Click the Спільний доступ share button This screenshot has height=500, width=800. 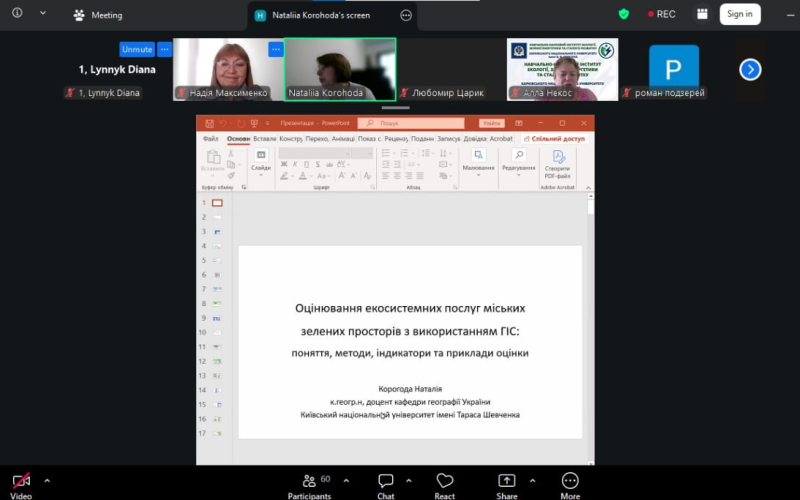tap(555, 139)
